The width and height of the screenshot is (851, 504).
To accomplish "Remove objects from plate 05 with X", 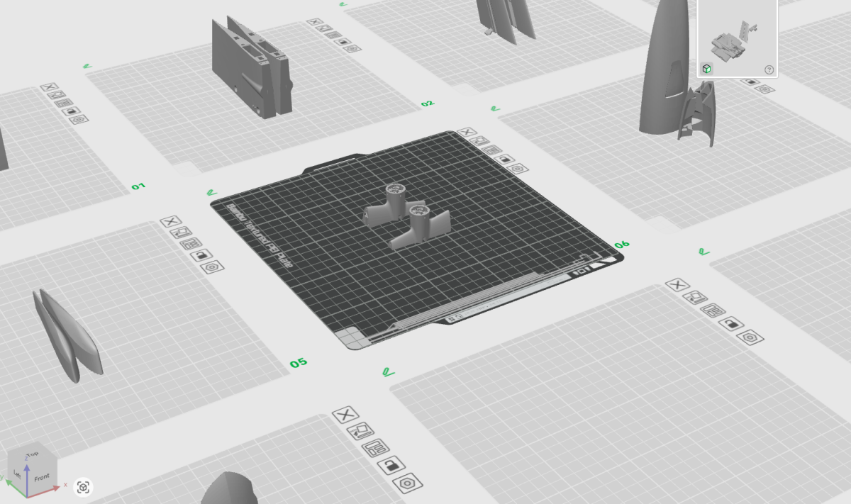I will [170, 222].
